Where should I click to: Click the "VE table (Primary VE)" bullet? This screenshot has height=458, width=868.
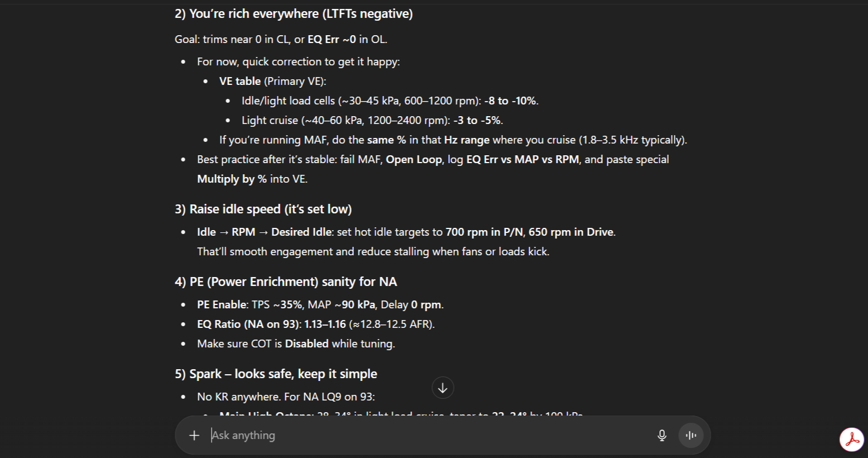pos(272,82)
